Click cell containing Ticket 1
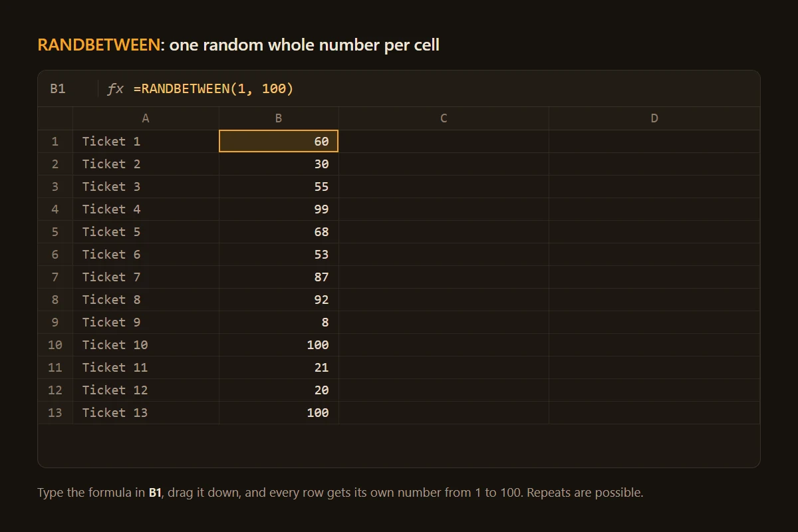The image size is (798, 532). coord(146,141)
